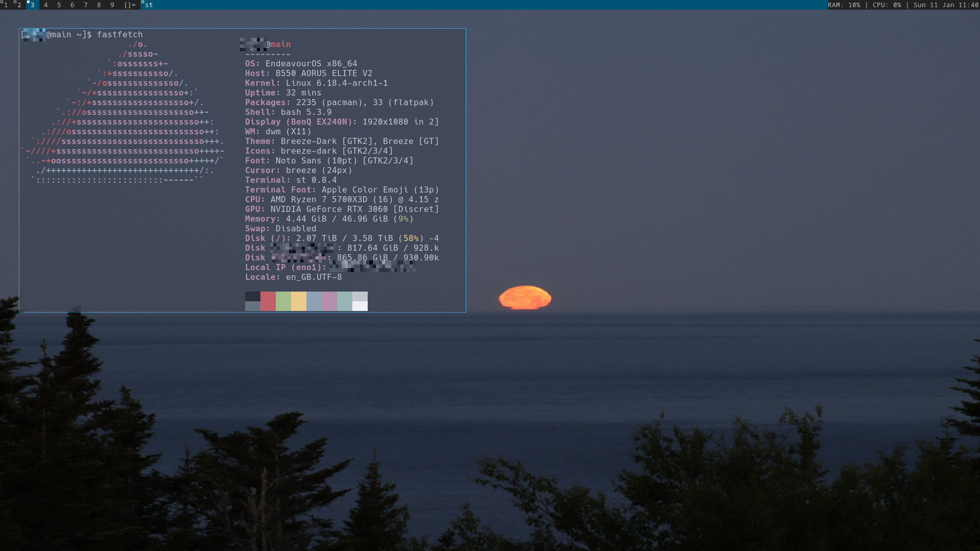Click the typed 'fastfetch' command

[x=120, y=34]
